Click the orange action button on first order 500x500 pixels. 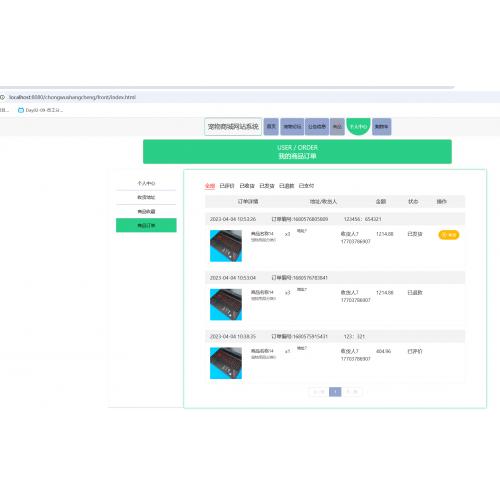point(448,235)
